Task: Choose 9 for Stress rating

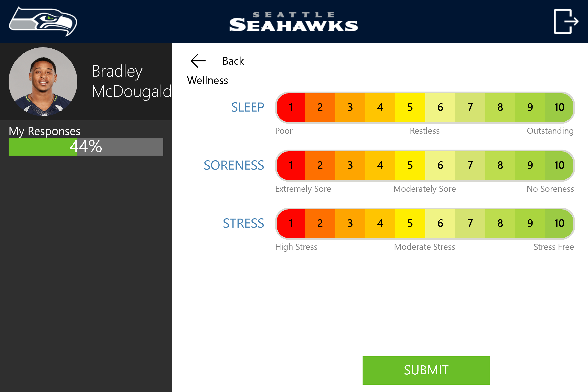Action: click(530, 224)
